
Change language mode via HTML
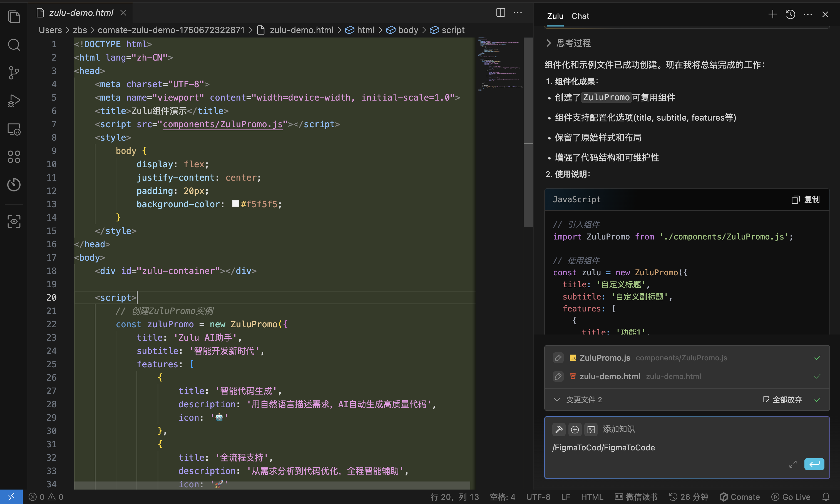592,497
